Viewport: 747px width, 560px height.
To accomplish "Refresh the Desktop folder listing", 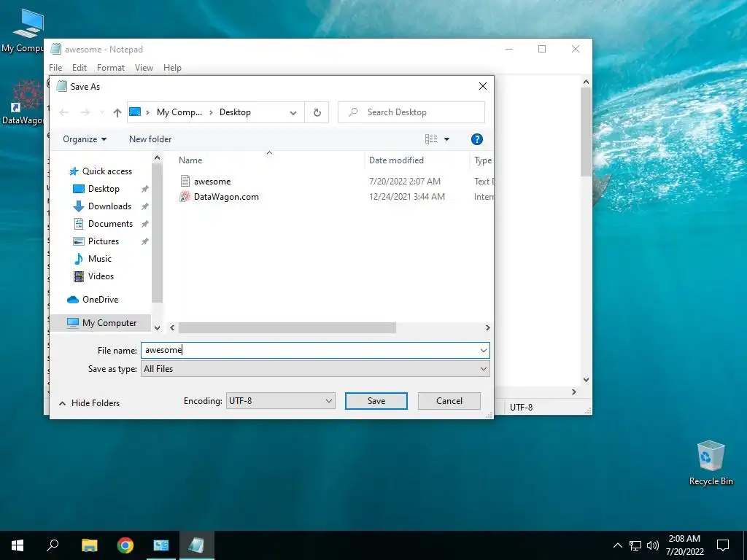I will pyautogui.click(x=317, y=112).
